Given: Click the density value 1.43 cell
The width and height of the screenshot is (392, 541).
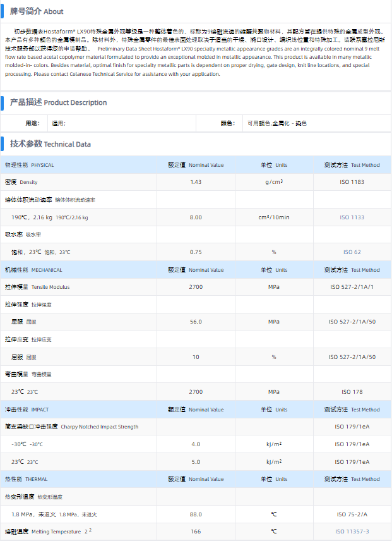Looking at the screenshot, I should coord(196,183).
